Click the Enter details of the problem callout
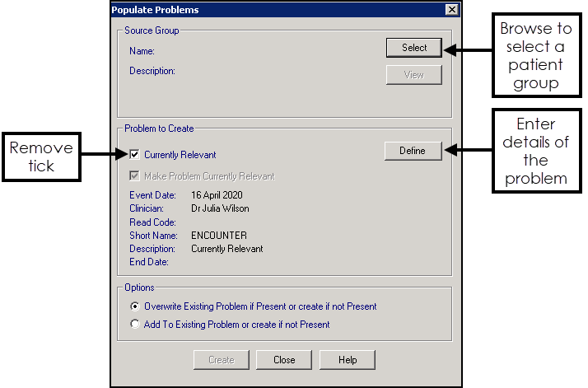The width and height of the screenshot is (588, 388). (x=535, y=151)
